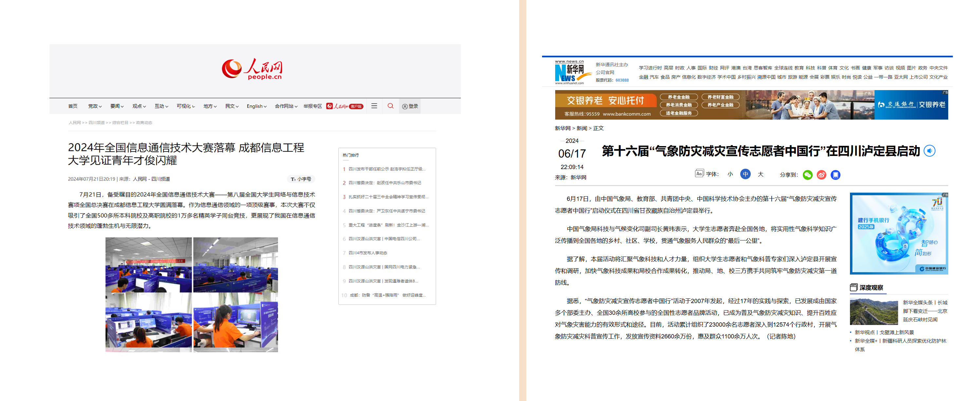The width and height of the screenshot is (980, 401).
Task: Click the People.cn logo in the header
Action: pyautogui.click(x=252, y=69)
